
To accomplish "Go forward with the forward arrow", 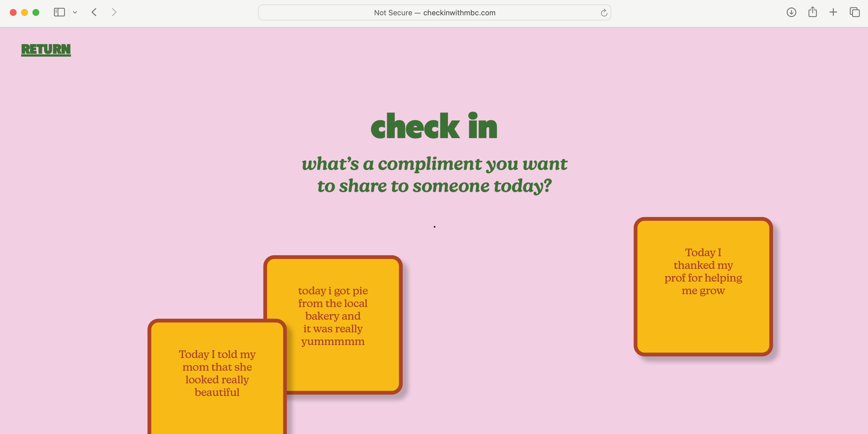I will [114, 12].
